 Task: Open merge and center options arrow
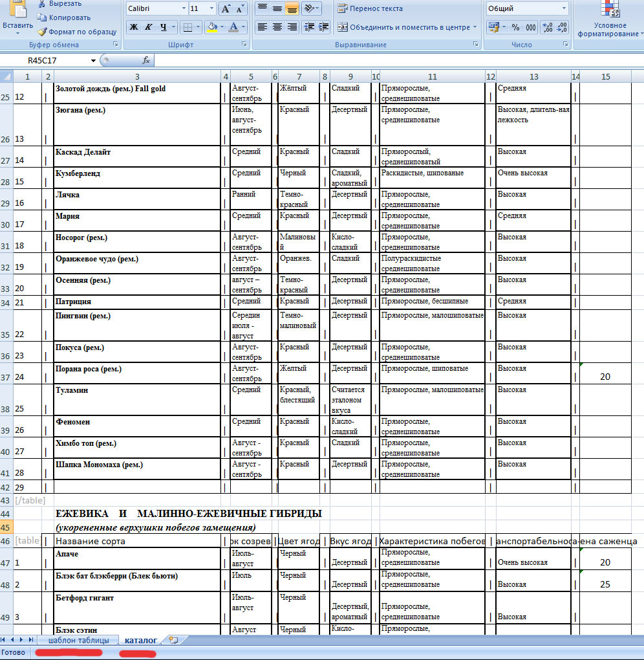pyautogui.click(x=475, y=27)
